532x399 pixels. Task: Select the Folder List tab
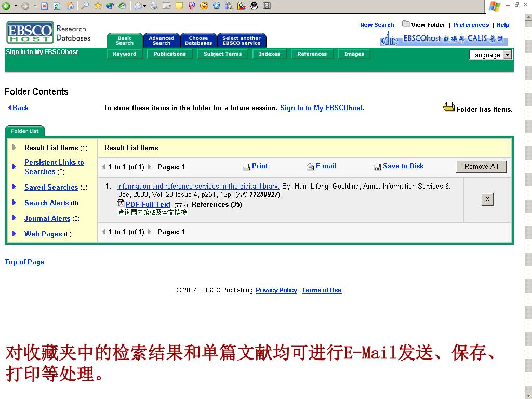tap(25, 131)
